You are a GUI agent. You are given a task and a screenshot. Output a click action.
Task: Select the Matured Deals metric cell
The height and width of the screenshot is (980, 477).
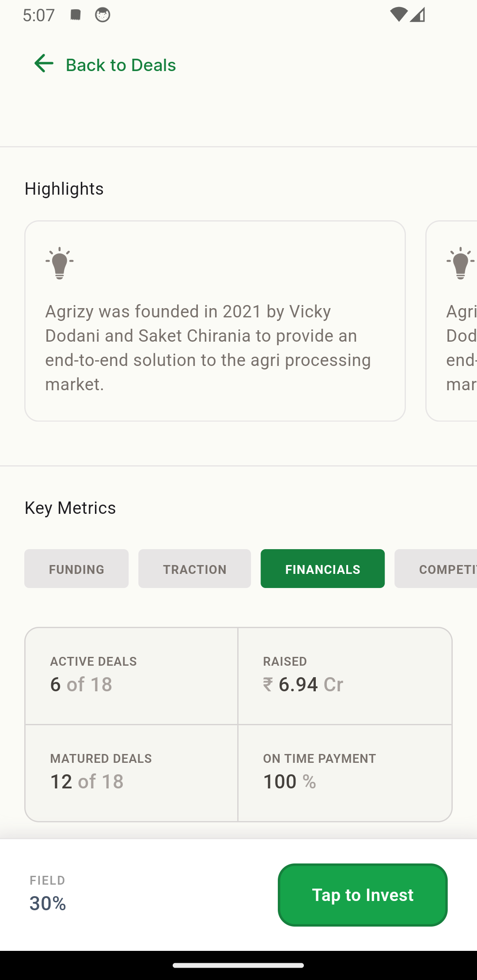coord(131,773)
